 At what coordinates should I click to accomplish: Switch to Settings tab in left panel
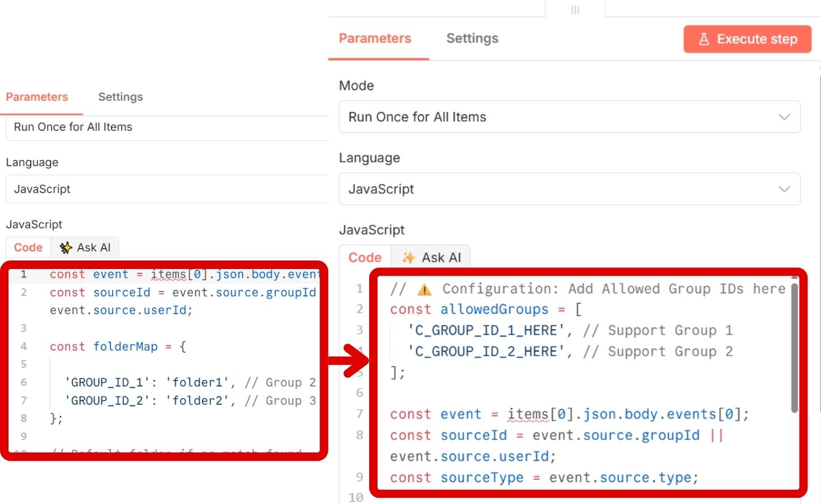[121, 97]
